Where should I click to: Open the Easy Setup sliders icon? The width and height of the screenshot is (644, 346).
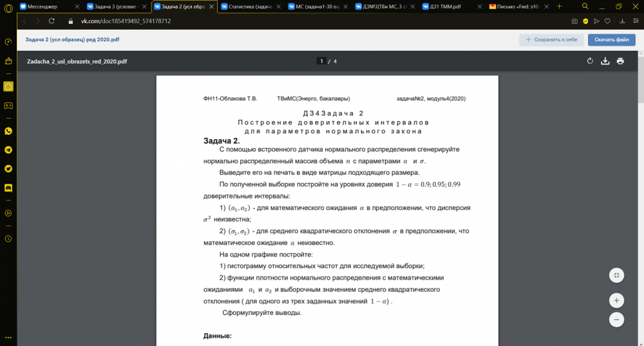click(636, 21)
